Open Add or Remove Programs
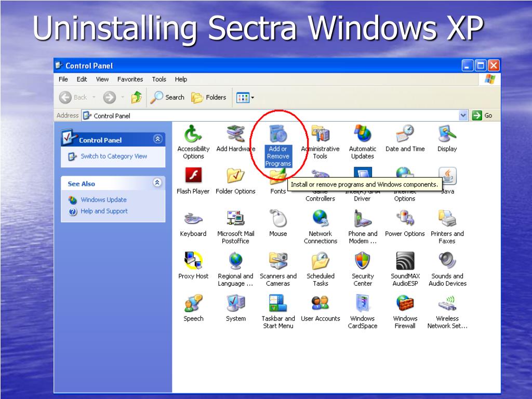This screenshot has width=532, height=399. point(278,134)
